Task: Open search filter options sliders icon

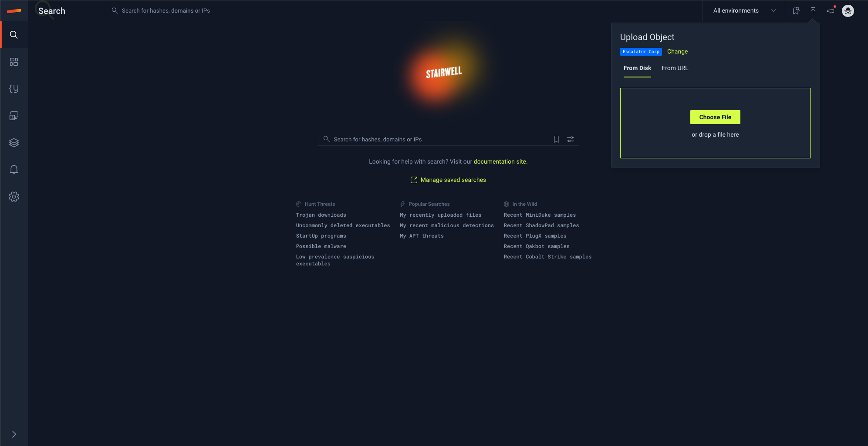Action: pos(571,139)
